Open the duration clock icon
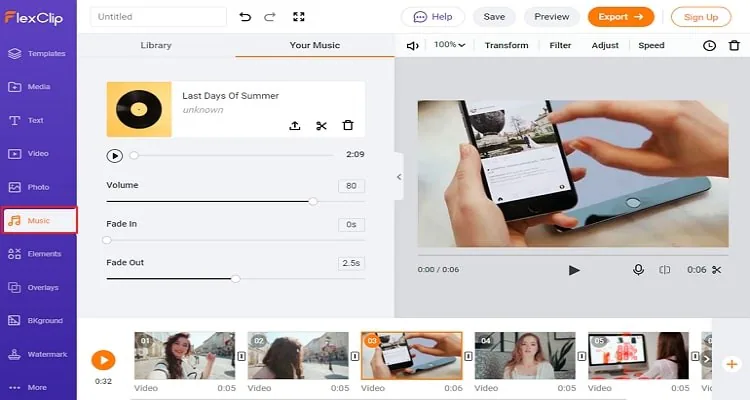The height and width of the screenshot is (400, 750). (709, 46)
